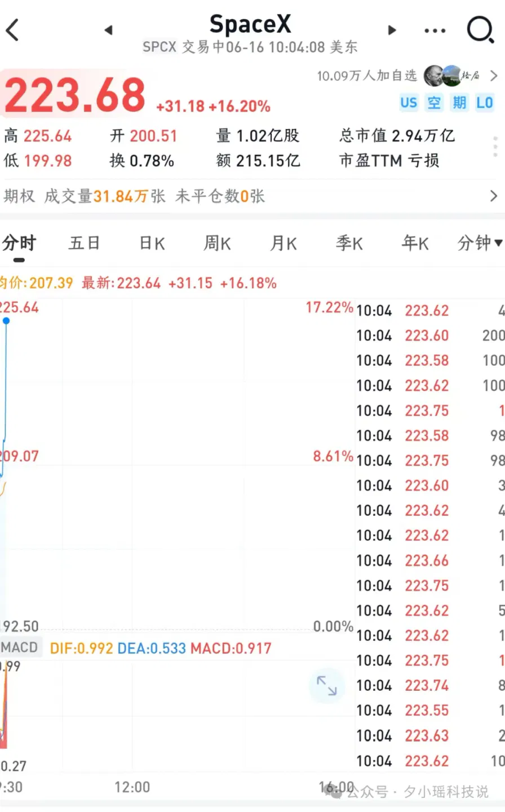Open the three-dot more options menu
505x812 pixels.
click(435, 30)
